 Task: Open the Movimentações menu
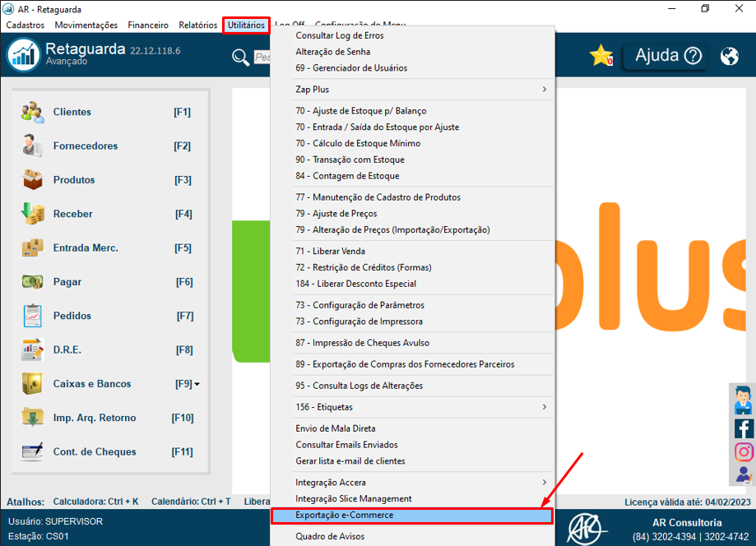pyautogui.click(x=86, y=25)
